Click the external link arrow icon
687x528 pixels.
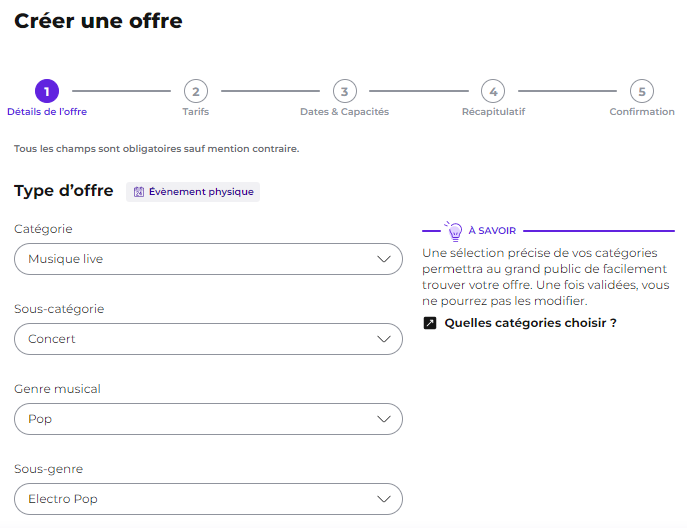430,323
